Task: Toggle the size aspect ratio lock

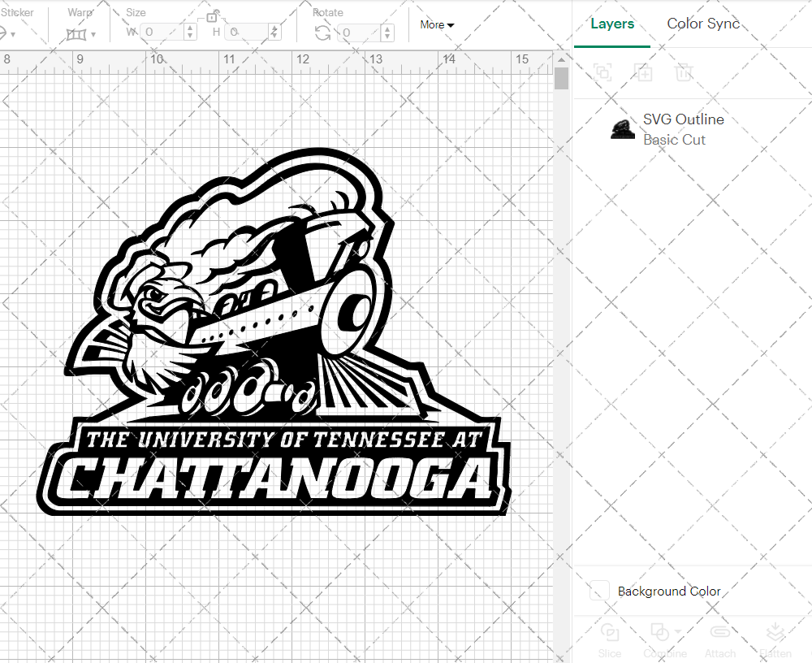Action: [x=211, y=17]
